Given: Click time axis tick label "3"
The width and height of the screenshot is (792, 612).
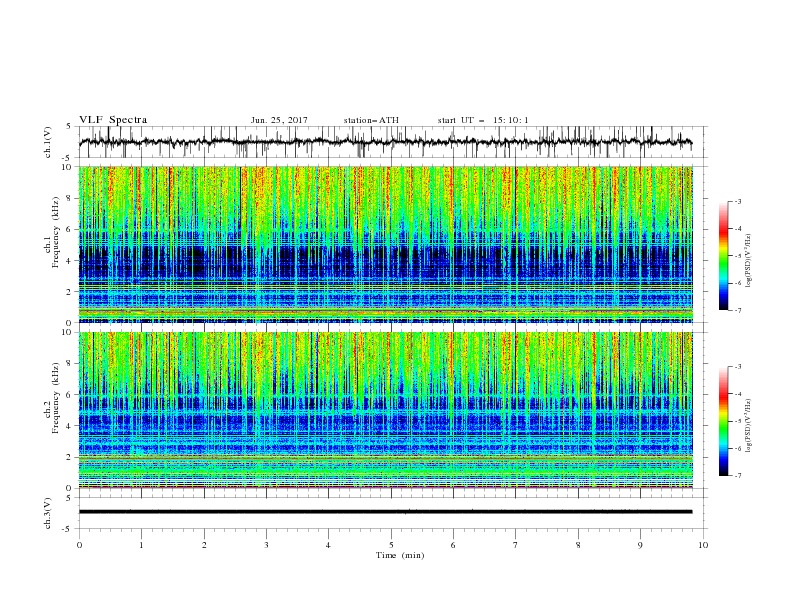Looking at the screenshot, I should pyautogui.click(x=266, y=545).
